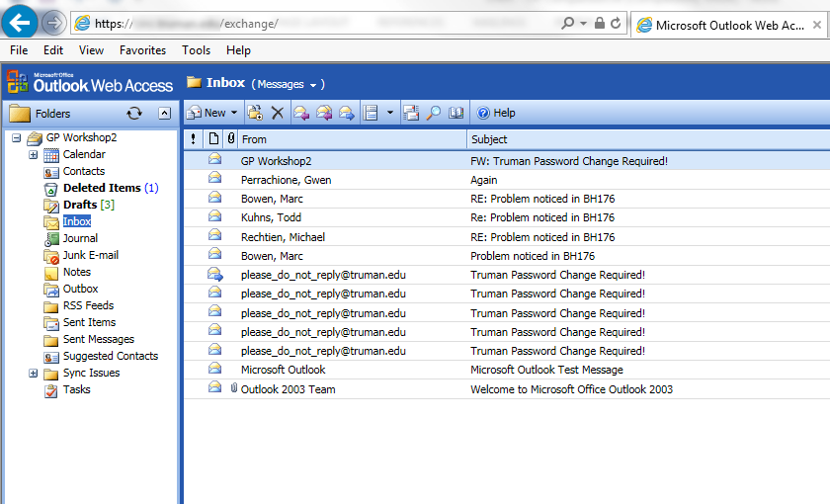This screenshot has height=504, width=830.
Task: Click the security lock icon in address bar
Action: [x=599, y=23]
